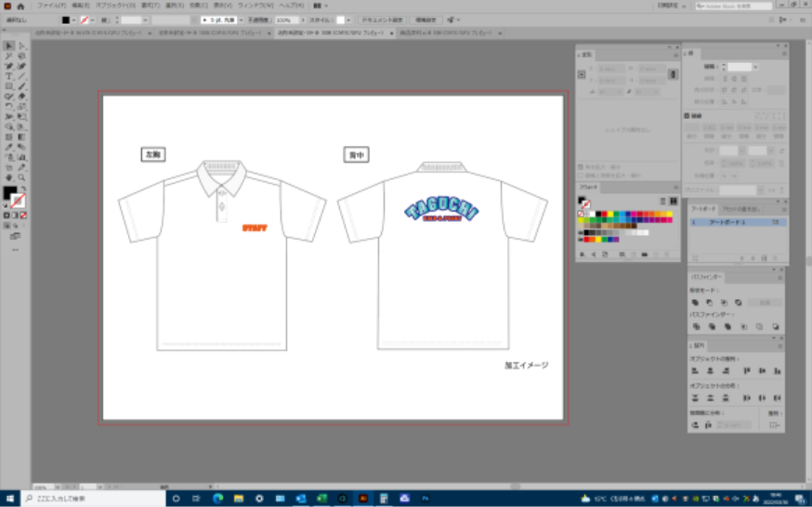Set paint mode to Color in toolbar
812x507 pixels.
(7, 215)
